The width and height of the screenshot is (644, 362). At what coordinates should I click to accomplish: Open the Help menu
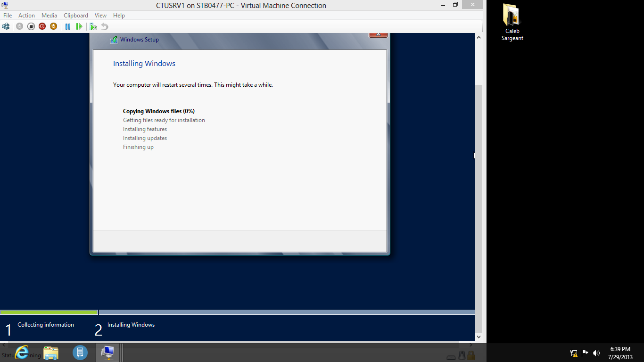pos(119,16)
